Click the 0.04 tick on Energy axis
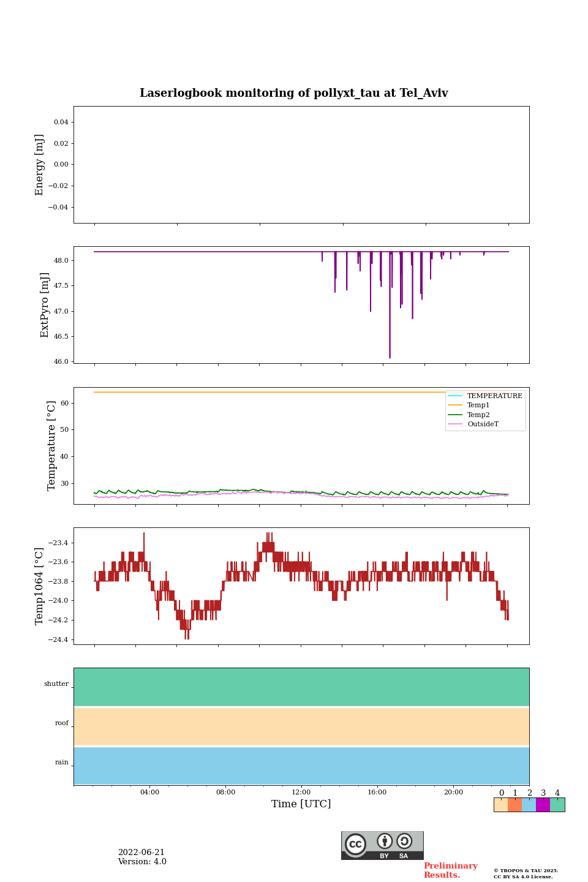The height and width of the screenshot is (882, 588). pyautogui.click(x=61, y=123)
